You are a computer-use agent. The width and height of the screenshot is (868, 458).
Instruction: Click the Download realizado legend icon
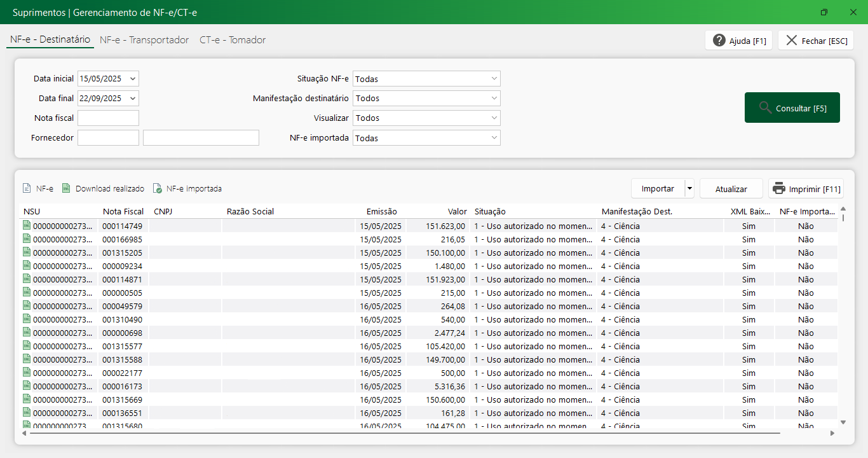(66, 188)
